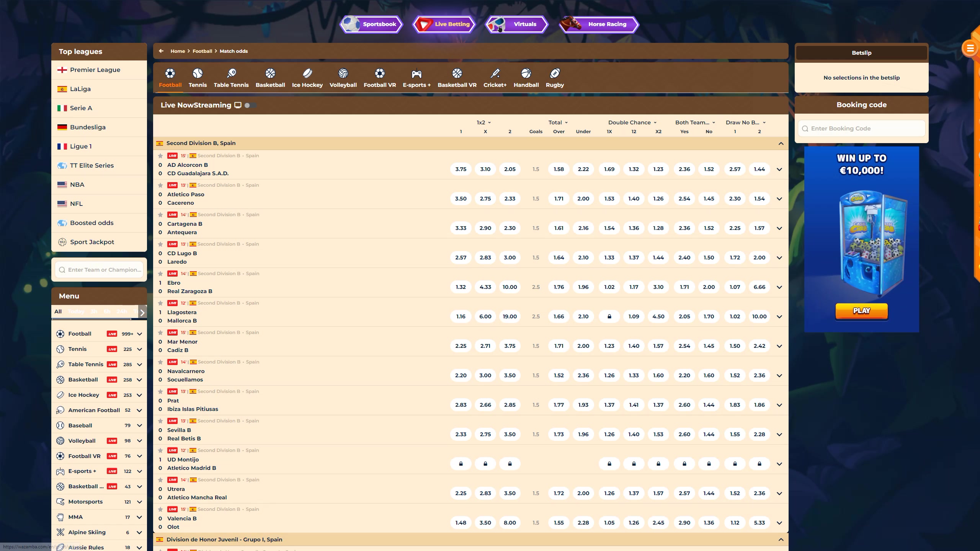Open the Ice Hockey sport icon
Image resolution: width=980 pixels, height=551 pixels.
pyautogui.click(x=307, y=73)
